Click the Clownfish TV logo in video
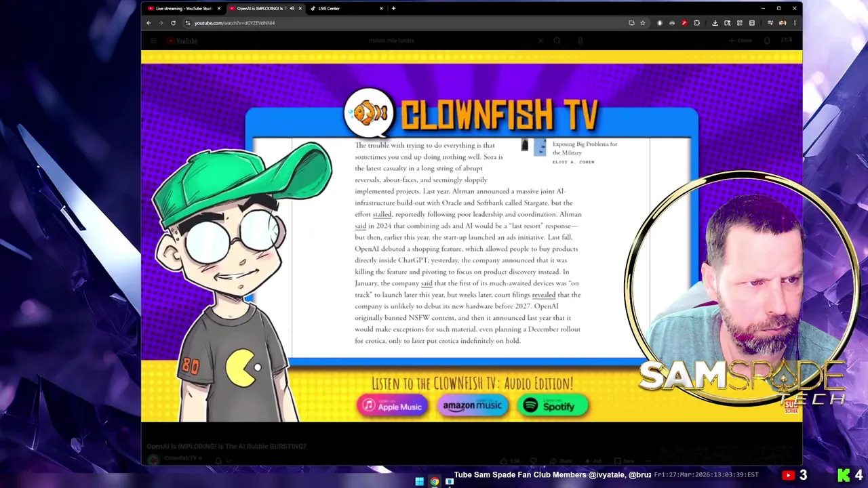This screenshot has height=488, width=868. pos(471,113)
